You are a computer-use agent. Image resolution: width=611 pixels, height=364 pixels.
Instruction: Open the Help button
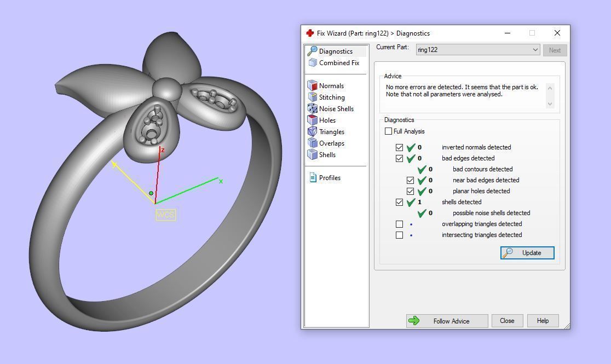tap(543, 321)
